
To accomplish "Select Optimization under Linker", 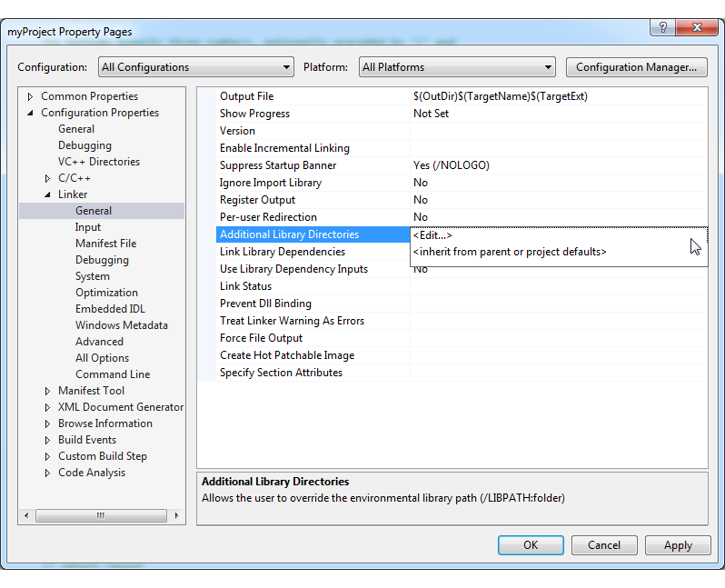I will pos(106,293).
